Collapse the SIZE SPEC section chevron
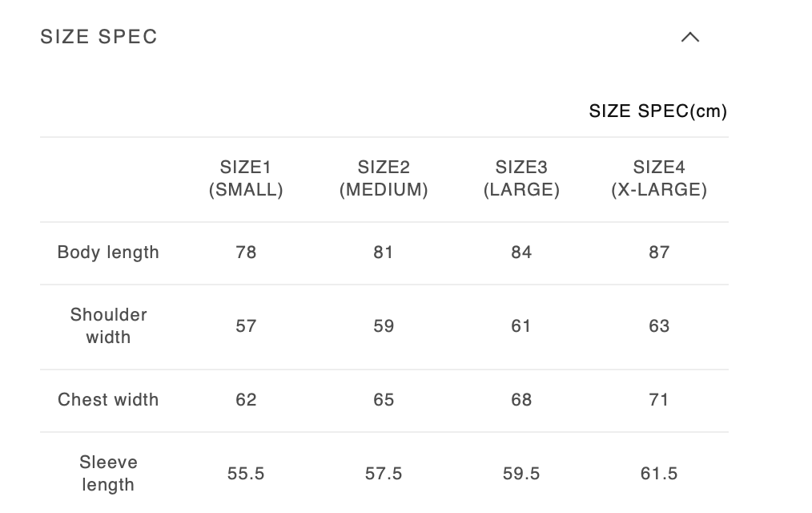This screenshot has height=513, width=812. 689,37
